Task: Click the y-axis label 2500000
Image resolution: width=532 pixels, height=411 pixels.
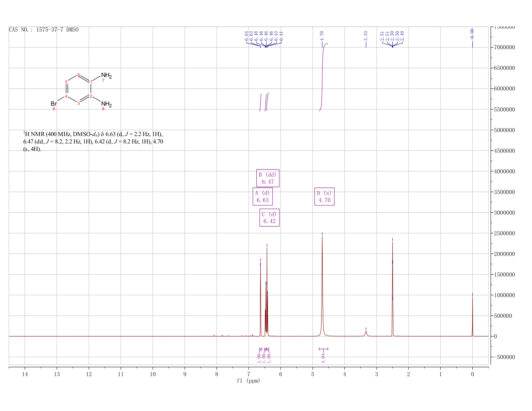Action: [x=504, y=233]
